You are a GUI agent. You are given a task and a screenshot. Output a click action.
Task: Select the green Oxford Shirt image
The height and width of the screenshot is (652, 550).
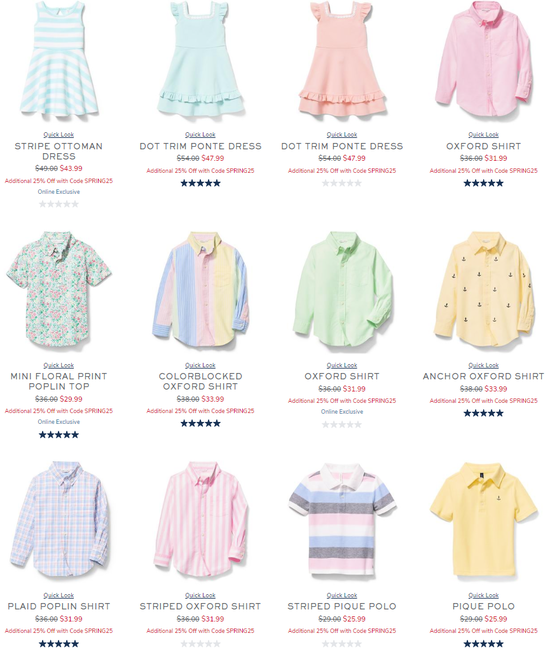click(342, 290)
